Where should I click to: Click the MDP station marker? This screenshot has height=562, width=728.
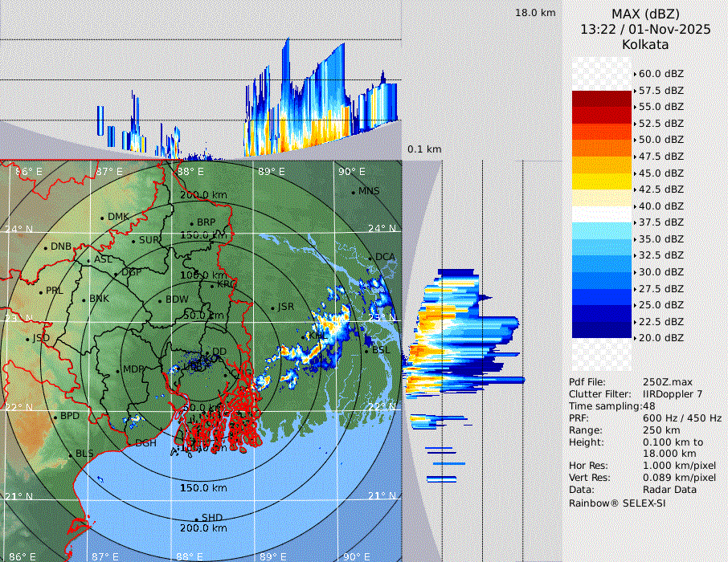coord(118,370)
